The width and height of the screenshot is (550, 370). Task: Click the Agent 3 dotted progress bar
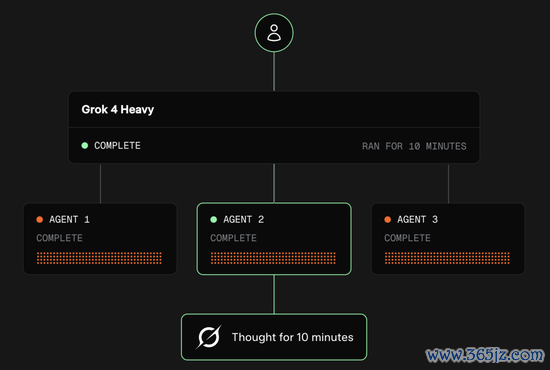click(447, 258)
